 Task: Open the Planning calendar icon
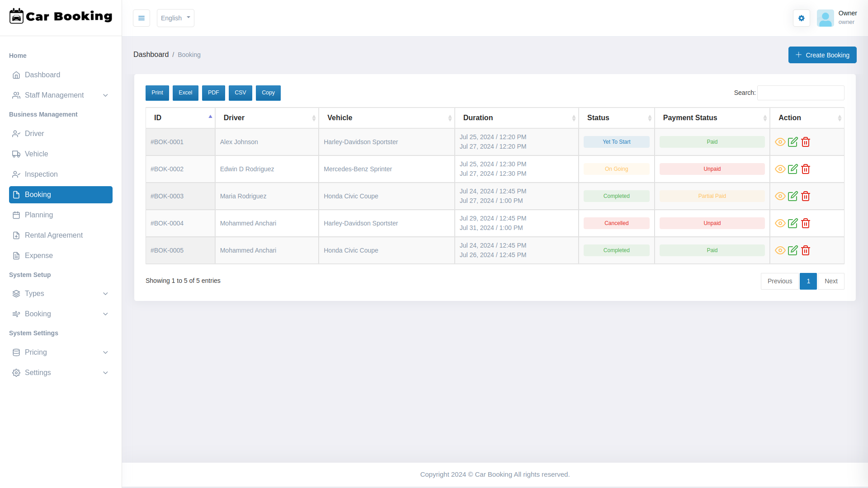coord(16,215)
